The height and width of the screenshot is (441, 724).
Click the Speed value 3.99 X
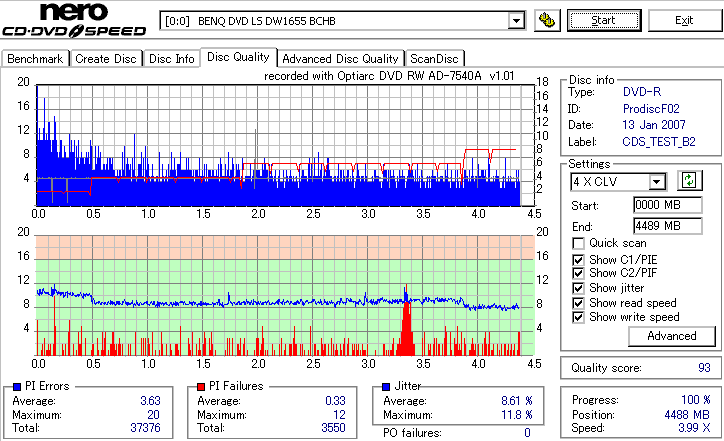[694, 428]
